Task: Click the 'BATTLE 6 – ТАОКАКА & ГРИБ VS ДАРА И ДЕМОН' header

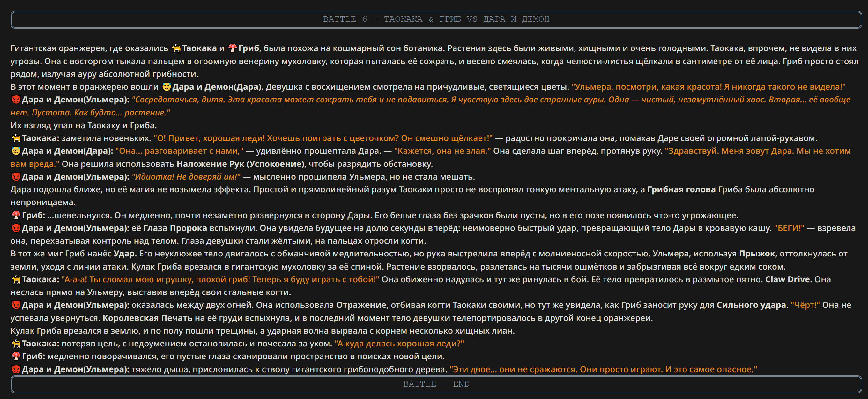Action: pos(436,19)
